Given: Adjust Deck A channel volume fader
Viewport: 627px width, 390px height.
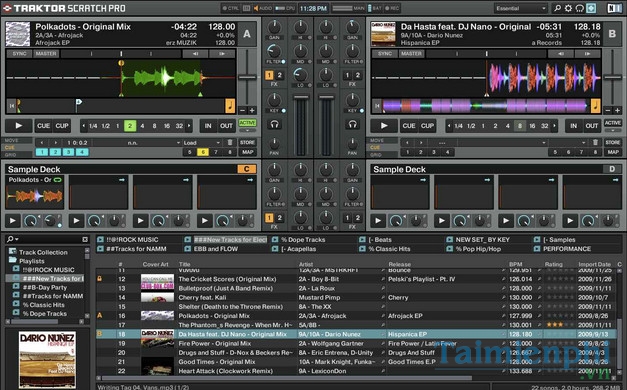Looking at the screenshot, I should [x=301, y=97].
